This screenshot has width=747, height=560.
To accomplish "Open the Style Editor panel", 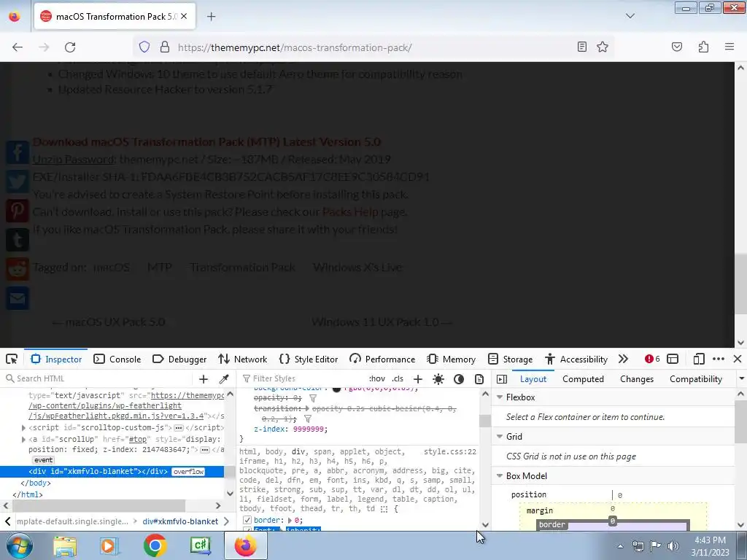I will (309, 359).
